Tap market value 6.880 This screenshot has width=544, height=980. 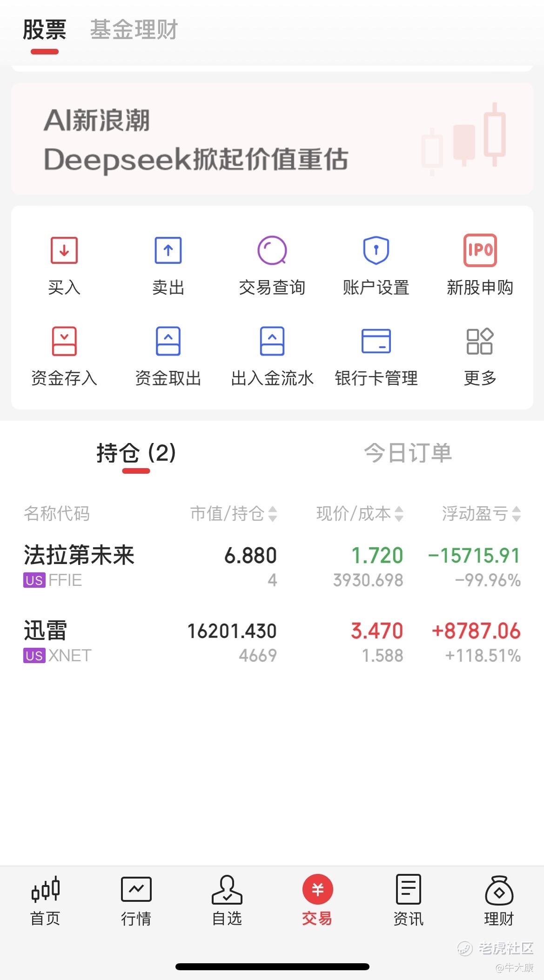tap(250, 556)
